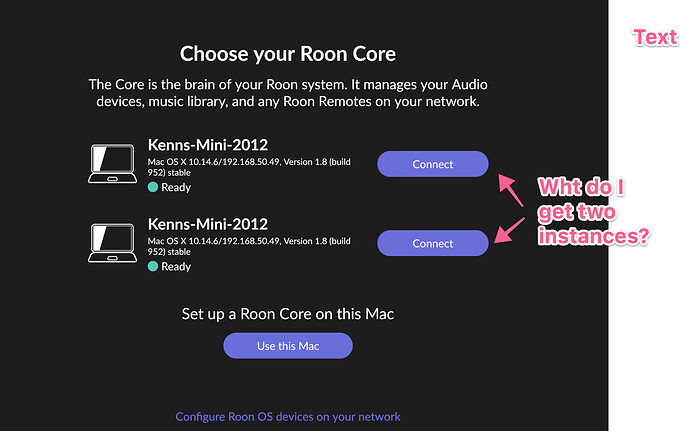The image size is (690, 431).
Task: Connect to the second Kenns-Mini-2012 core
Action: tap(433, 243)
